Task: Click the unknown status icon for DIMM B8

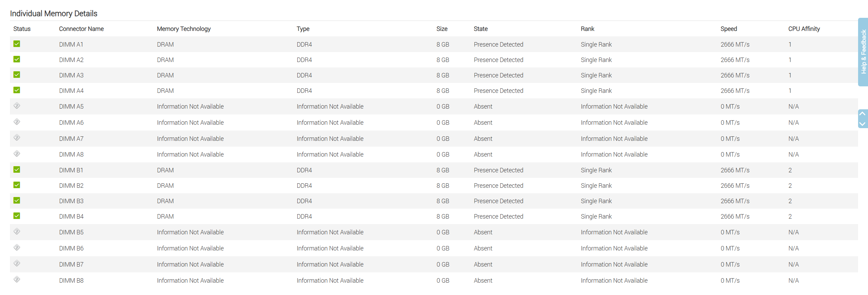Action: pyautogui.click(x=17, y=280)
